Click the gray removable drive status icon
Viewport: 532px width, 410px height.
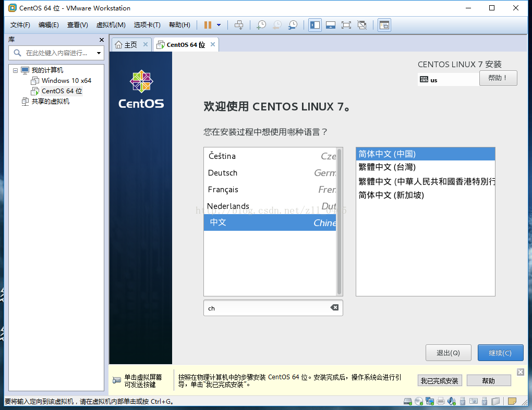point(495,402)
